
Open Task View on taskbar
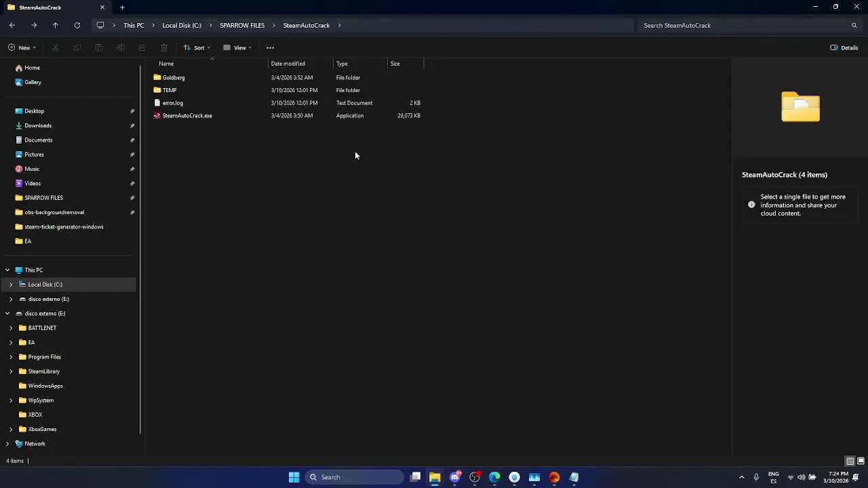[415, 477]
